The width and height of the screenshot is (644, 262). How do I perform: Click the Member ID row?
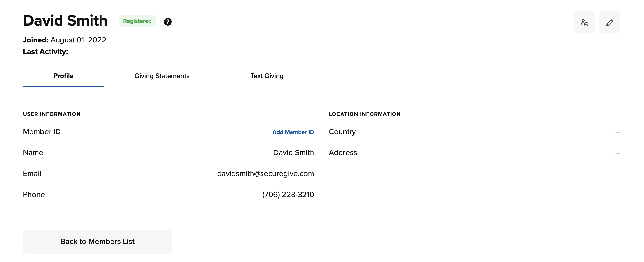(x=42, y=131)
